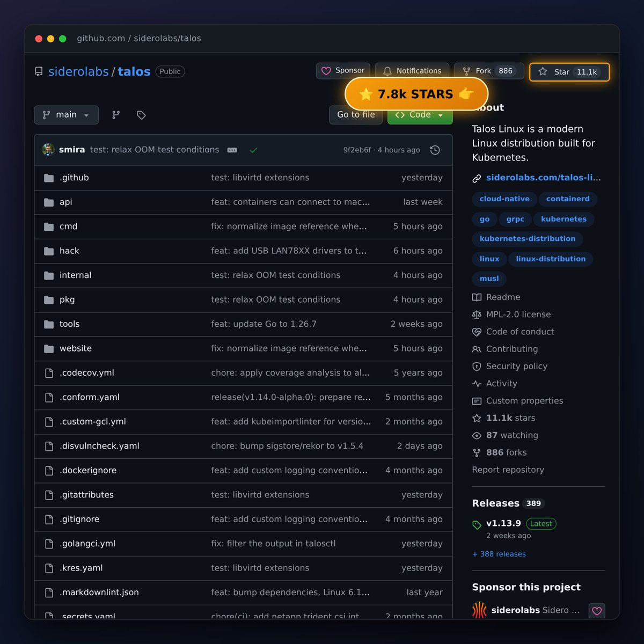The image size is (644, 644).
Task: Open .gitattributes file
Action: click(86, 495)
